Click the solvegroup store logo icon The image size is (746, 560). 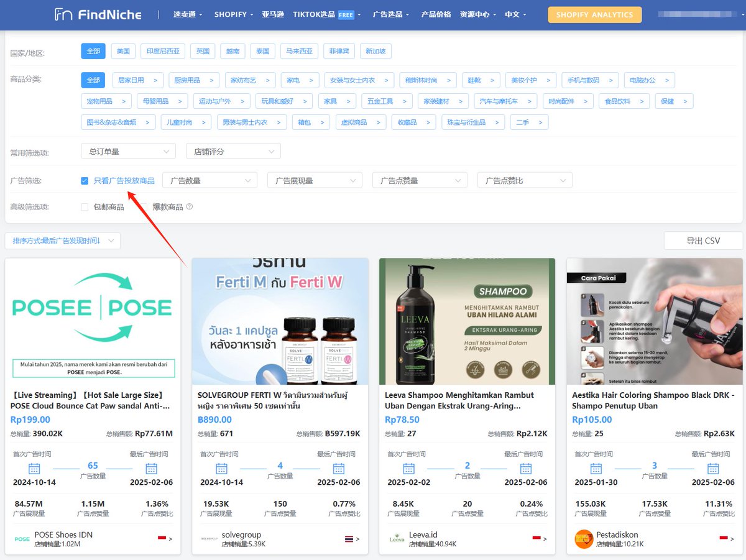click(x=210, y=539)
